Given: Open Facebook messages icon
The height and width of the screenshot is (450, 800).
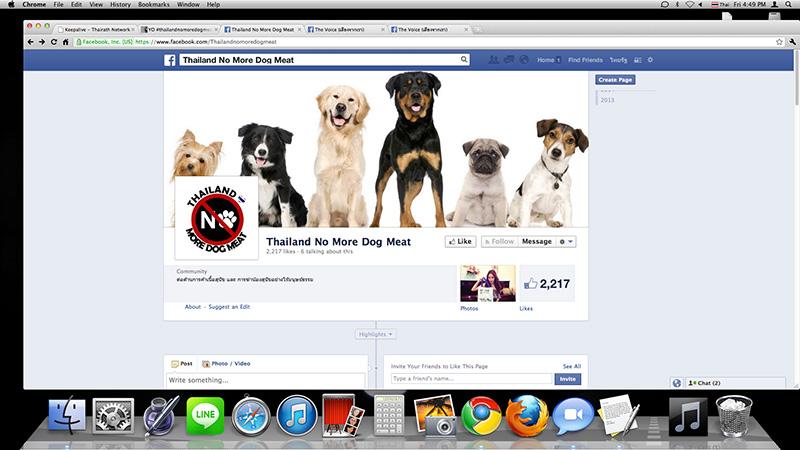Looking at the screenshot, I should [509, 60].
